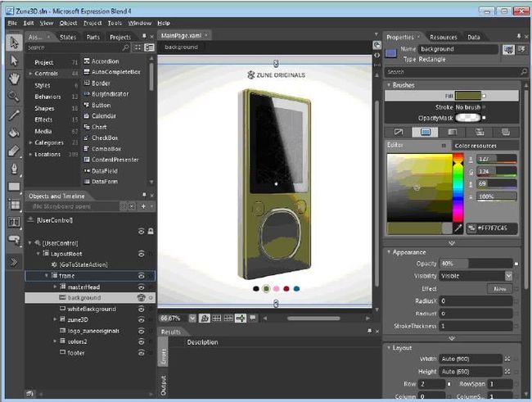Select the Button control tool

point(14,241)
